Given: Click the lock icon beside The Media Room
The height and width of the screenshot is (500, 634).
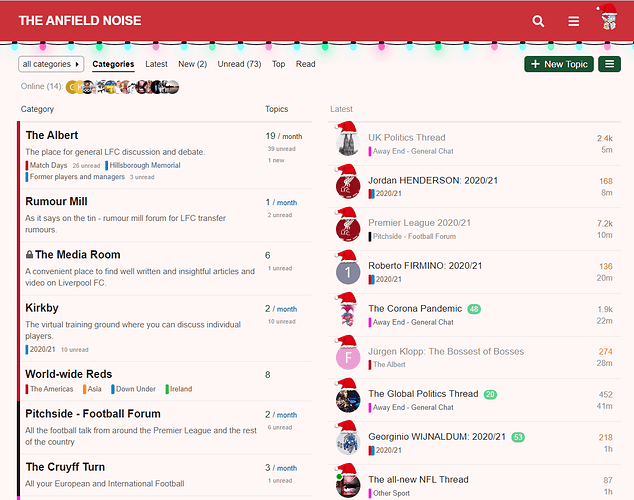Looking at the screenshot, I should point(29,255).
